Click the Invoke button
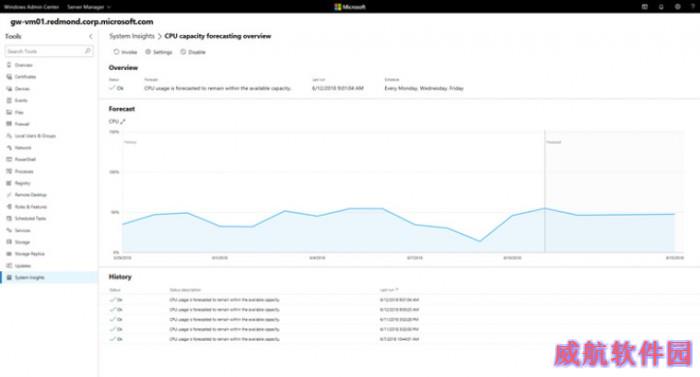 125,52
